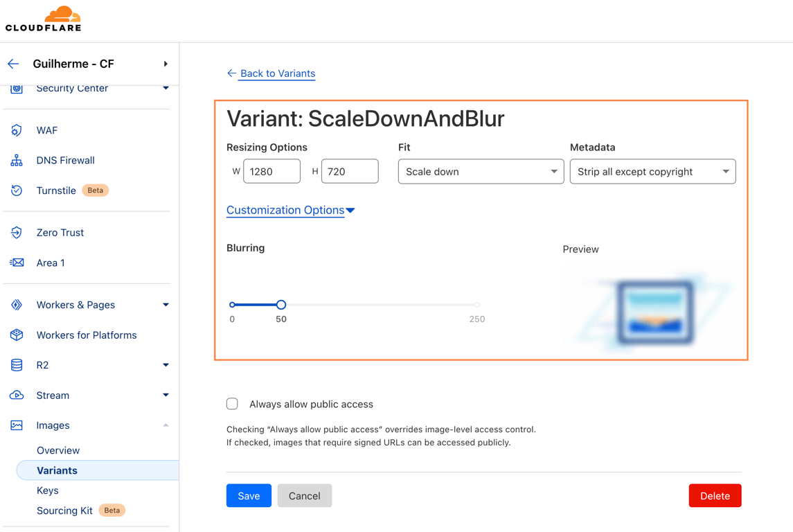
Task: Click the Turnstile icon in sidebar
Action: pos(17,190)
